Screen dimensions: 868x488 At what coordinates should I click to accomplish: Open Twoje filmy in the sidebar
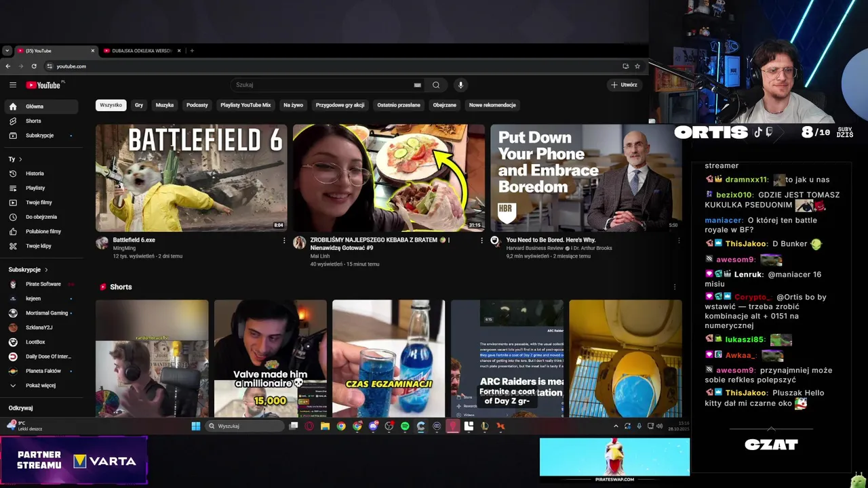[x=41, y=202]
